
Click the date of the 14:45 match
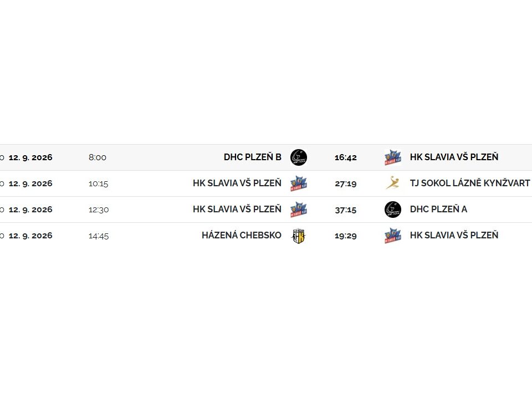(x=30, y=236)
